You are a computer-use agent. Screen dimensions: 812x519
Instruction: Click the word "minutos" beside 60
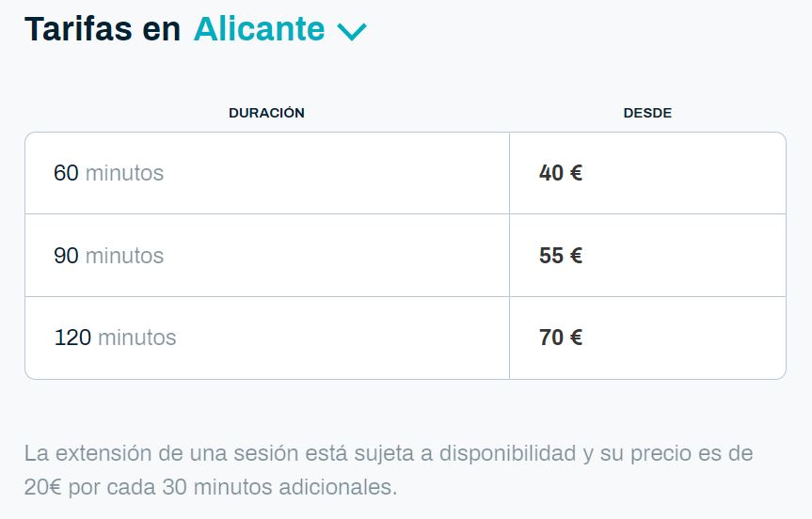pyautogui.click(x=124, y=173)
